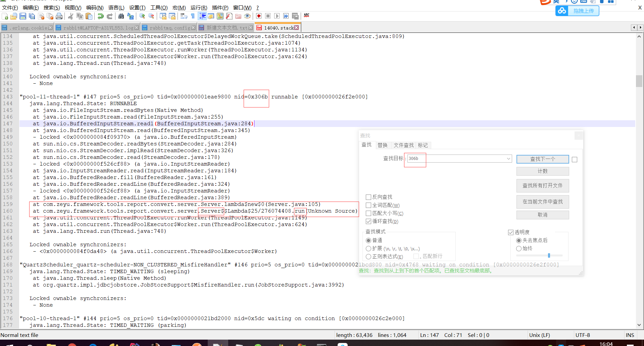Switch to 标记 tab in dialog
The height and width of the screenshot is (346, 644).
click(423, 145)
